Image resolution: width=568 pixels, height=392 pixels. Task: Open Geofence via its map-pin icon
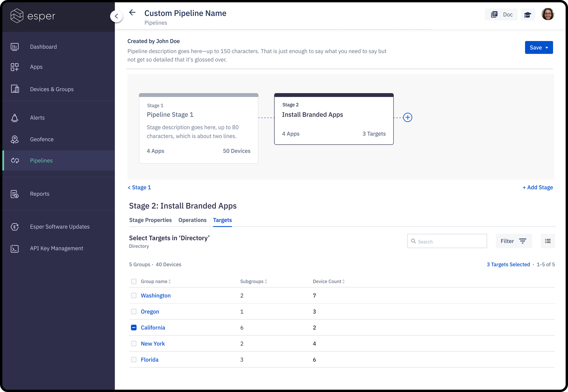coord(15,139)
